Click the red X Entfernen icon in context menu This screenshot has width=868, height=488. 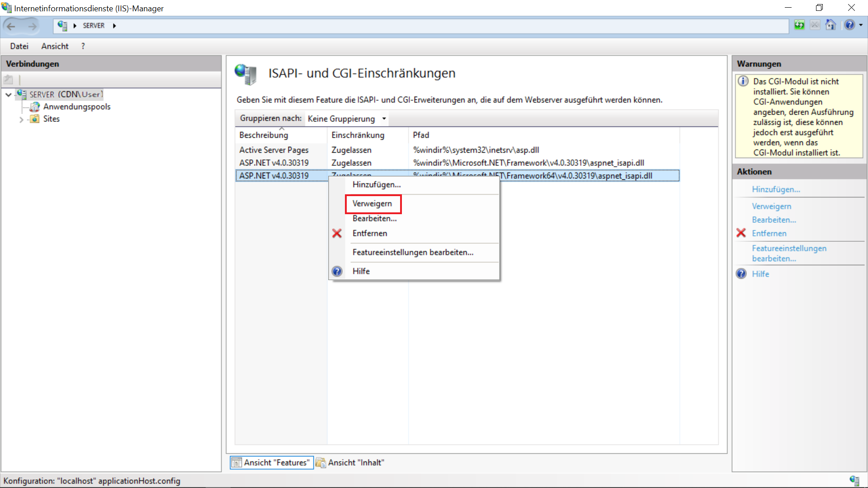(337, 233)
